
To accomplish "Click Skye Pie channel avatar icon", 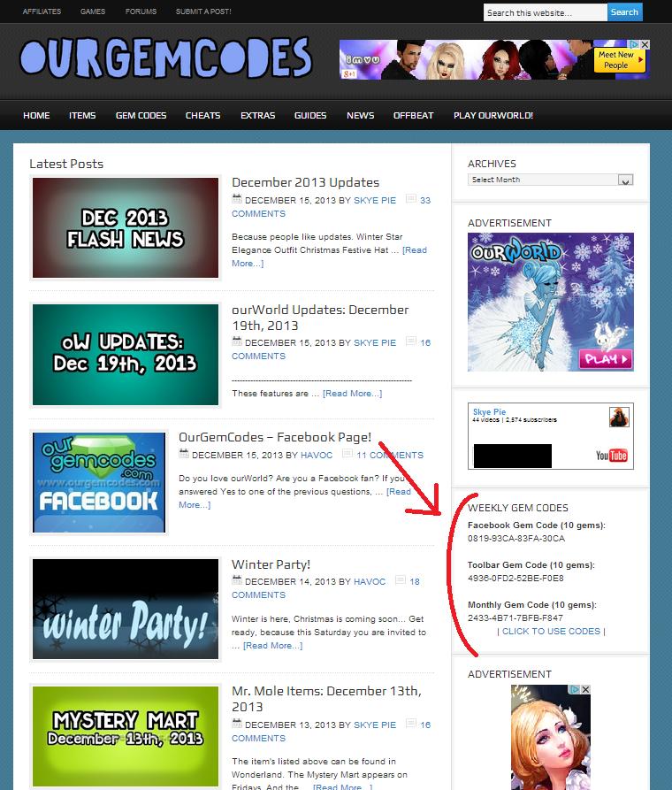I will [619, 418].
